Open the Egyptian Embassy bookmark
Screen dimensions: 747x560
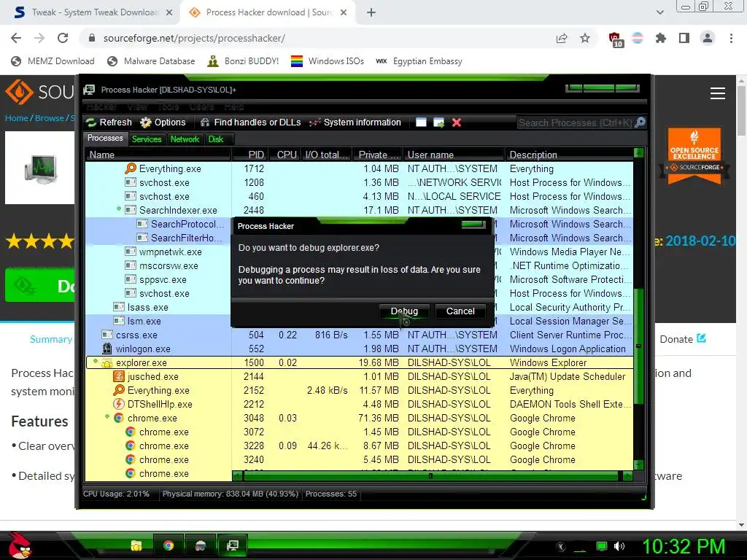point(419,61)
